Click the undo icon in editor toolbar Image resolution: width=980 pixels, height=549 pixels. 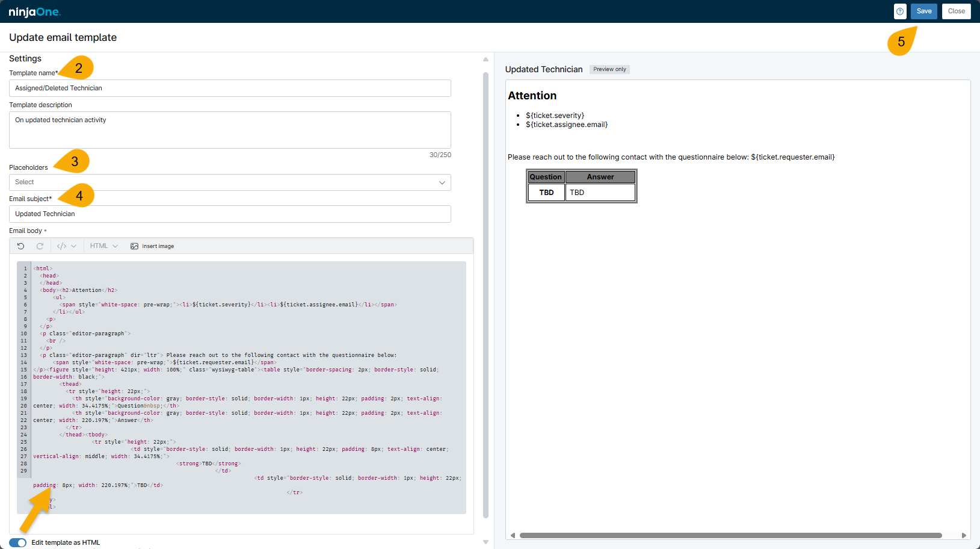point(20,246)
